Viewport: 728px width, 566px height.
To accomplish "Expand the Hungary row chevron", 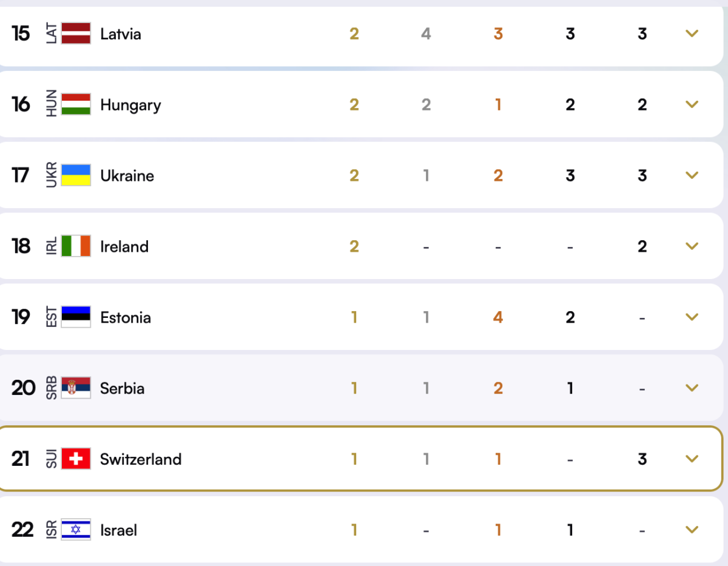I will click(692, 104).
